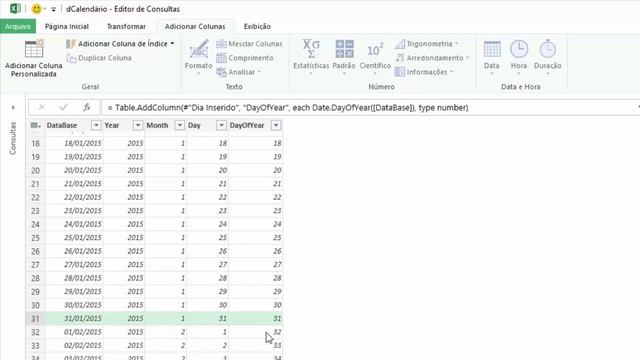Click Year value in row 20

click(124, 170)
